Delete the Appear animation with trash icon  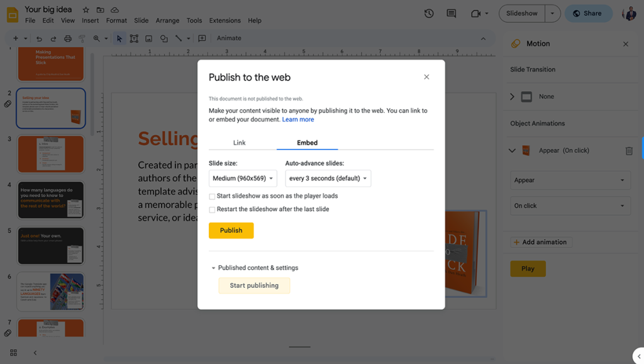(629, 151)
